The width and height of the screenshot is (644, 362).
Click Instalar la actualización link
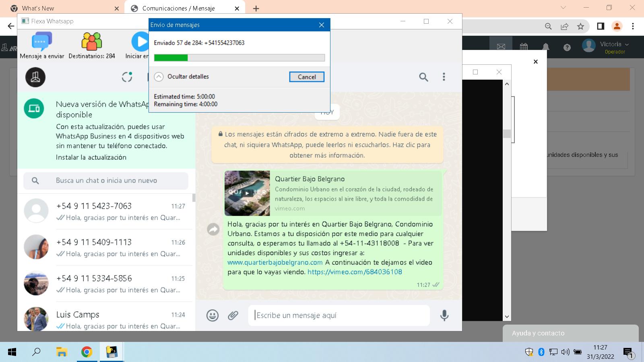(91, 157)
